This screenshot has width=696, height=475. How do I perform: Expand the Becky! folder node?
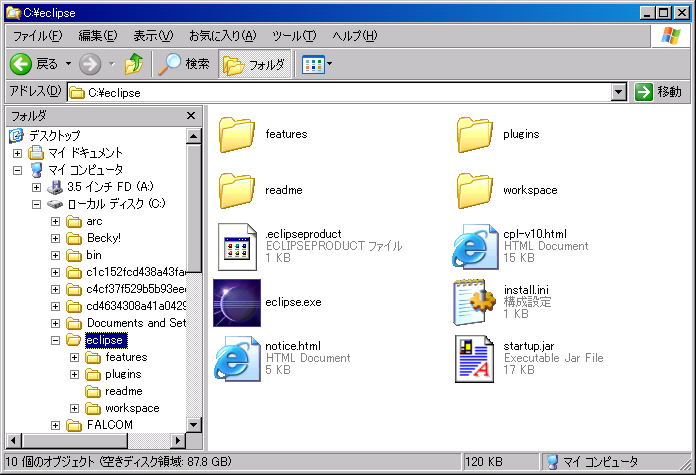click(x=55, y=238)
